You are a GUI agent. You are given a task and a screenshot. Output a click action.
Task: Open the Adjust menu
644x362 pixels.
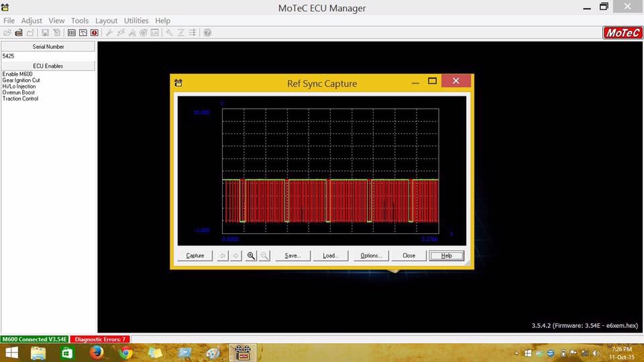[x=32, y=21]
